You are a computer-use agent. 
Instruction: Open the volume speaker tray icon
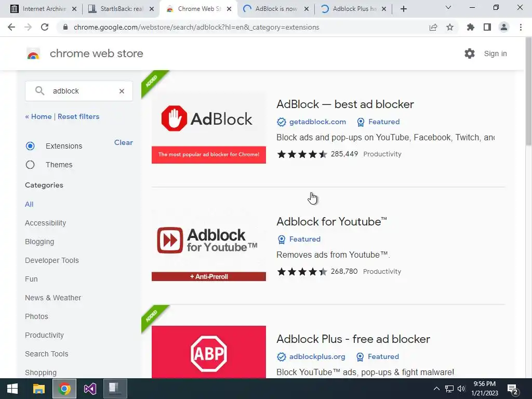(x=461, y=389)
